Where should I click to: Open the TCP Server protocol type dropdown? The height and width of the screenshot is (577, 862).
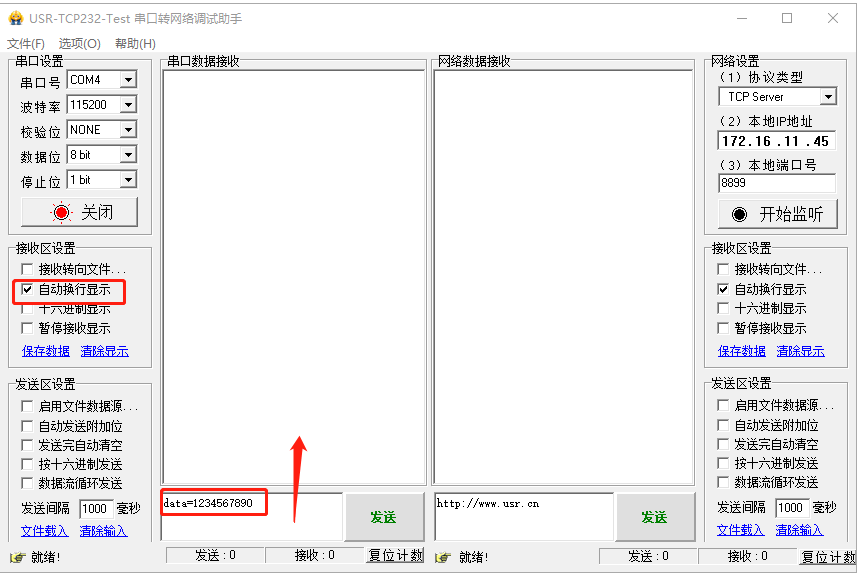[x=828, y=97]
